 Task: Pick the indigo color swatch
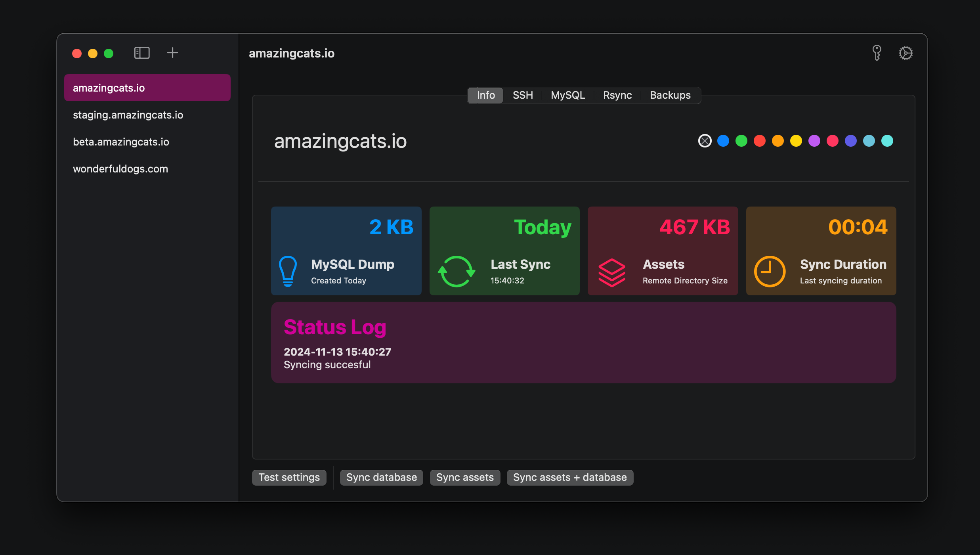pyautogui.click(x=850, y=141)
